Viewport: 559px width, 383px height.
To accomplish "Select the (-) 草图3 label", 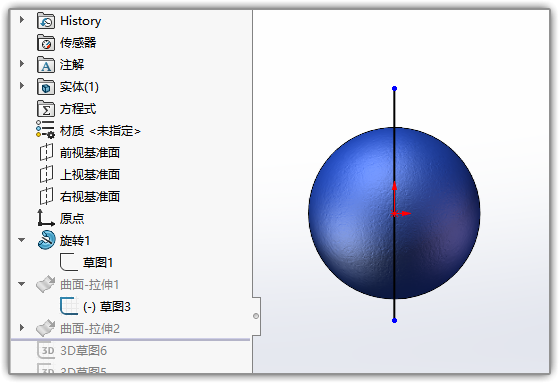I will 107,307.
